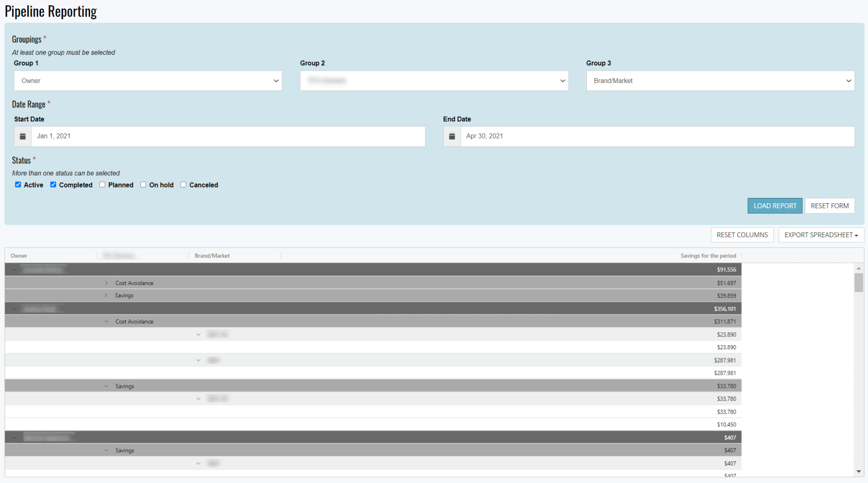
Task: Click the Load Report button
Action: click(775, 206)
